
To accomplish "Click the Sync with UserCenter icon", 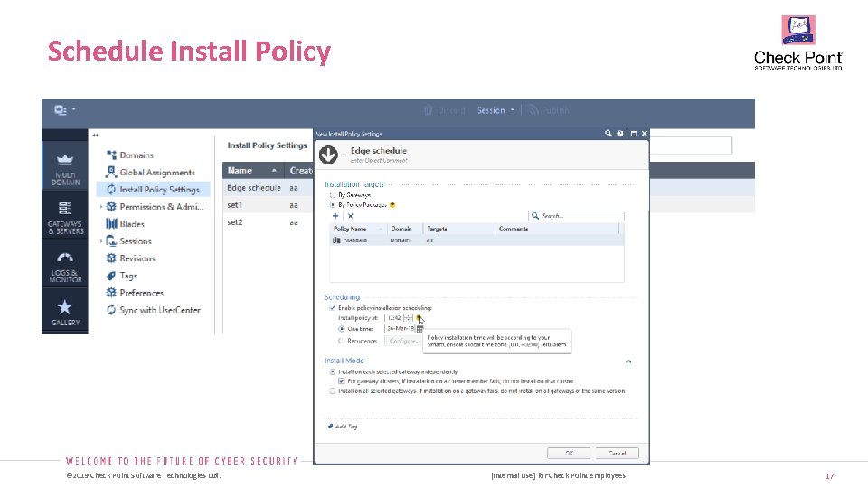I will pos(111,309).
